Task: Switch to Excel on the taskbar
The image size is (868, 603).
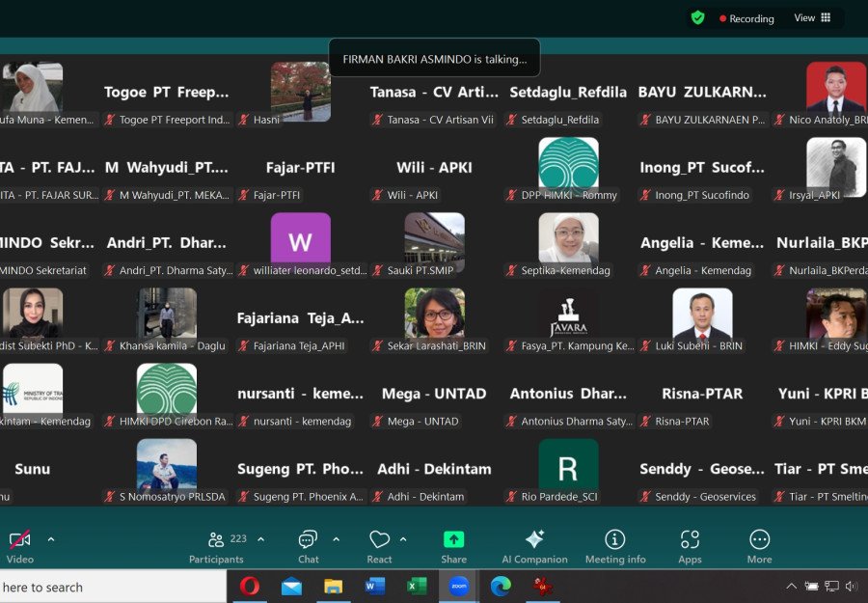Action: 417,586
